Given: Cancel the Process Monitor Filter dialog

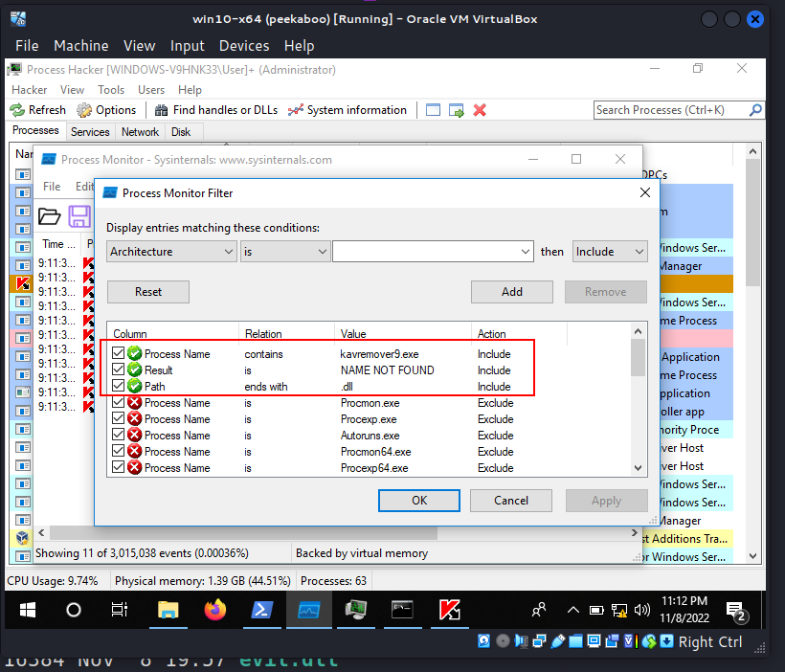Looking at the screenshot, I should (510, 501).
